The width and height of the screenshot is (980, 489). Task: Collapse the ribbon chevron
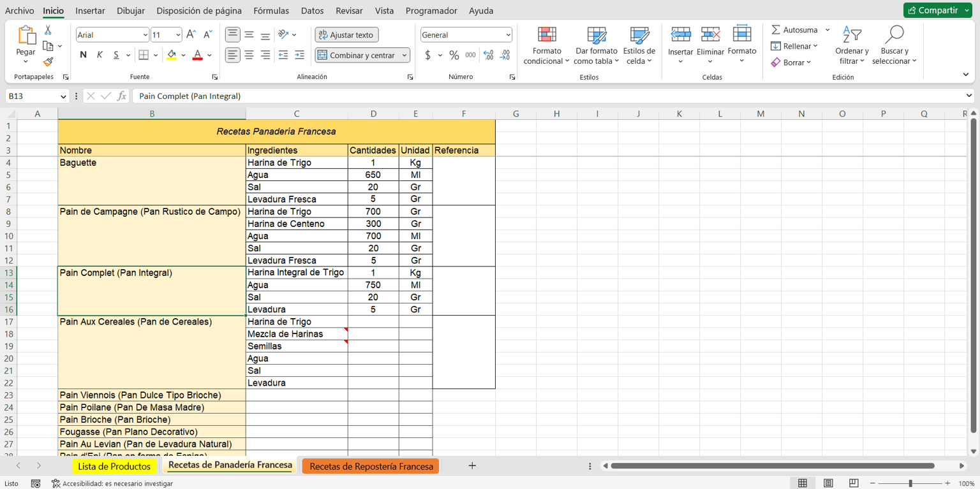click(x=965, y=75)
